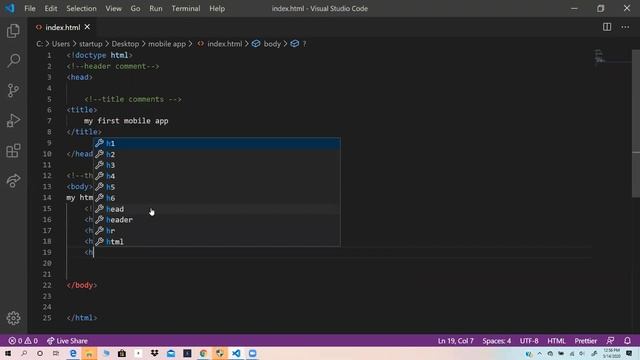Viewport: 640px width, 360px height.
Task: Open the Help menu
Action: 217,8
